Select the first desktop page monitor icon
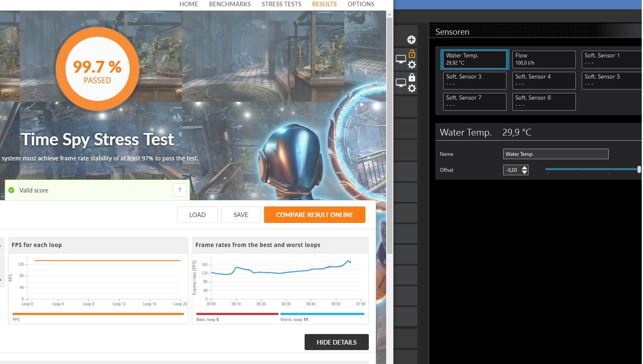Screen dimensions: 643x364 click(x=401, y=60)
